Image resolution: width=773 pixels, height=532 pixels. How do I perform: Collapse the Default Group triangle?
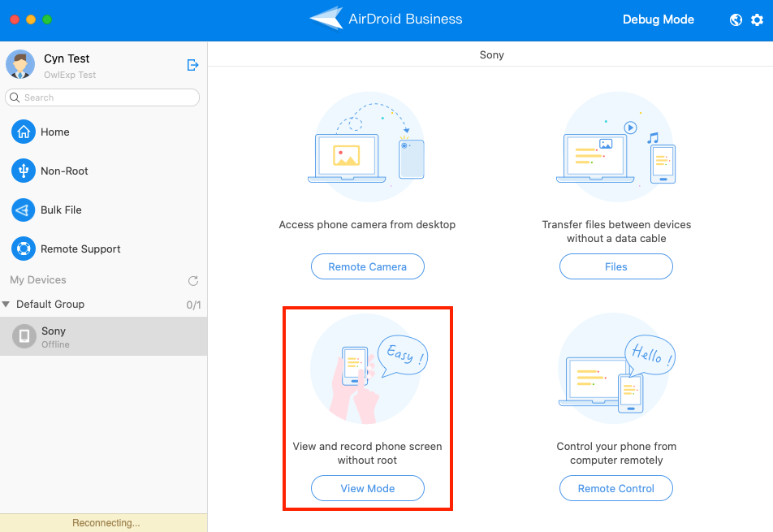coord(6,305)
